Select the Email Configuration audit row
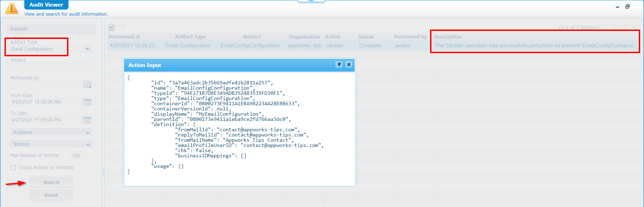Image resolution: width=644 pixels, height=207 pixels. [x=188, y=45]
